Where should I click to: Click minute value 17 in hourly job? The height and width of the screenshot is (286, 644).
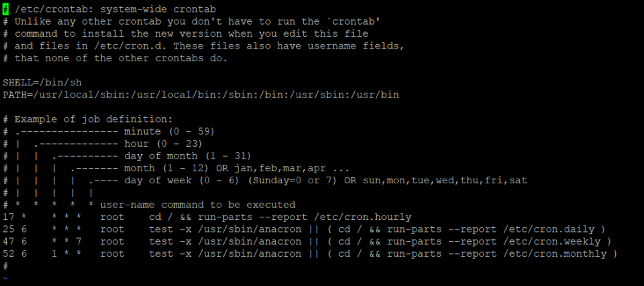[x=8, y=217]
